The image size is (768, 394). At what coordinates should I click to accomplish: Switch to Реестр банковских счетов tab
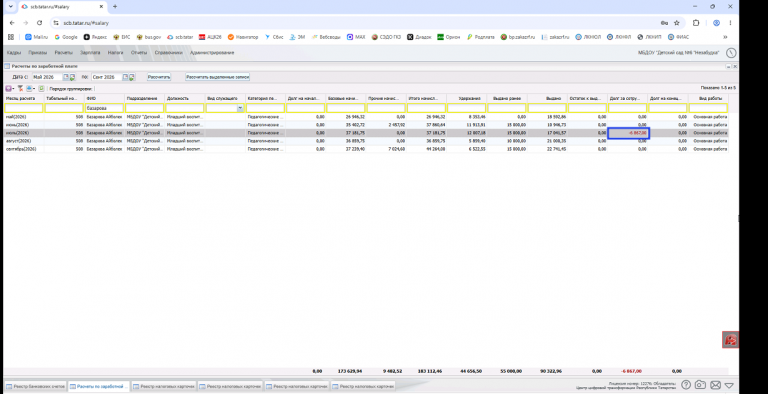[x=35, y=386]
